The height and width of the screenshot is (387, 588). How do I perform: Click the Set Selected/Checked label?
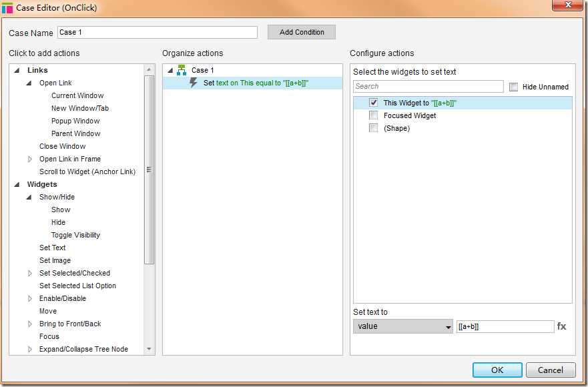click(x=75, y=274)
